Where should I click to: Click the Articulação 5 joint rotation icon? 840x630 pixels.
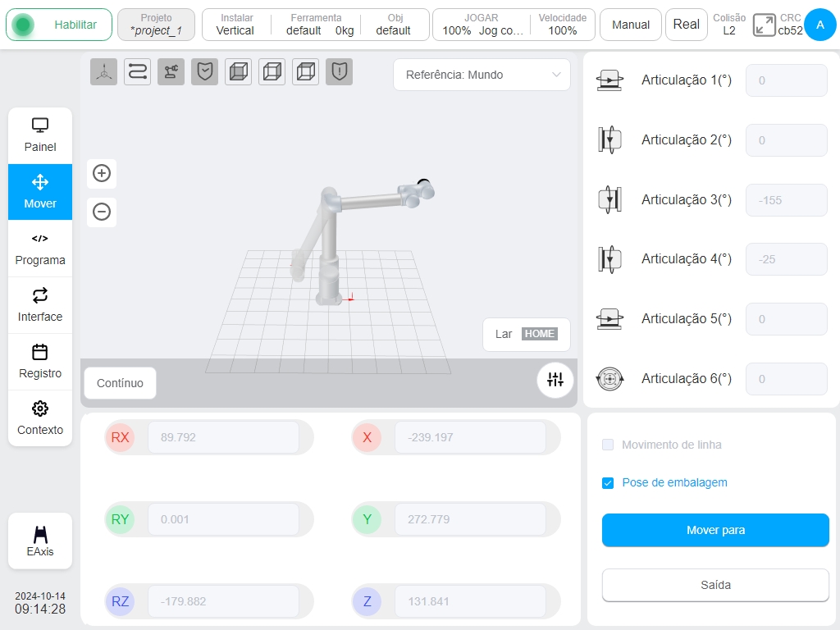click(x=609, y=319)
